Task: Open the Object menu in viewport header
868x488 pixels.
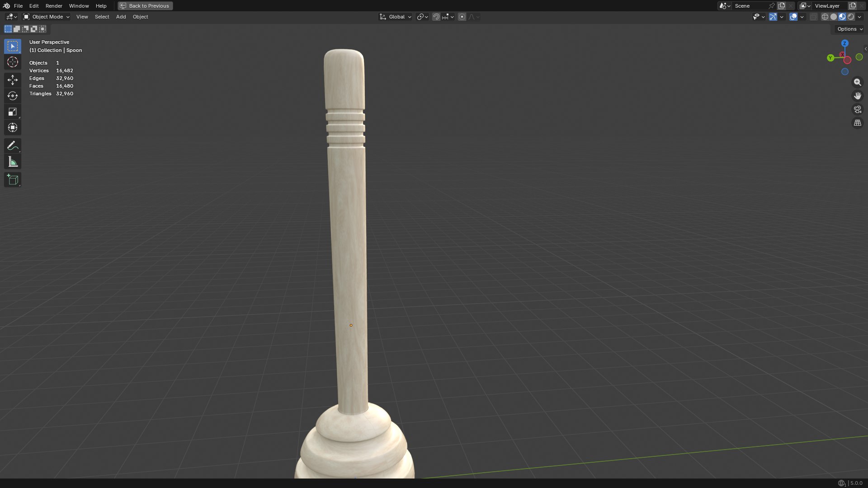Action: [x=140, y=17]
